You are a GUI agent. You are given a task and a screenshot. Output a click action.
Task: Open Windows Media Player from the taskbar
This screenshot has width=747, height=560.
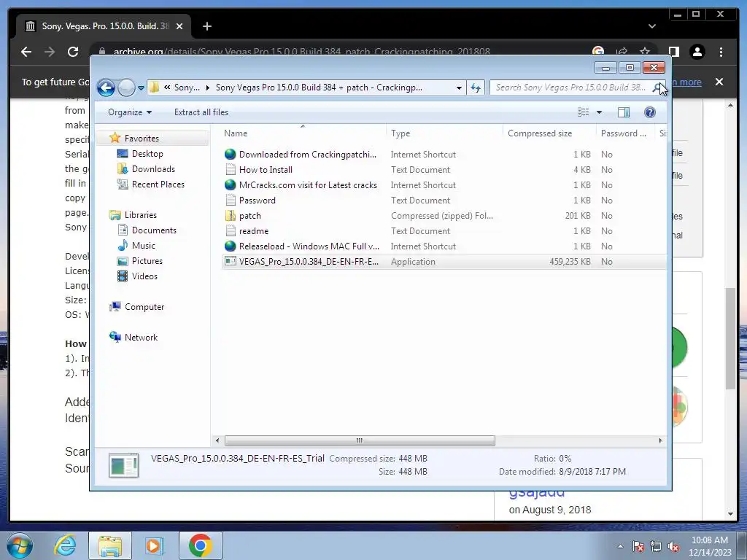pyautogui.click(x=154, y=545)
